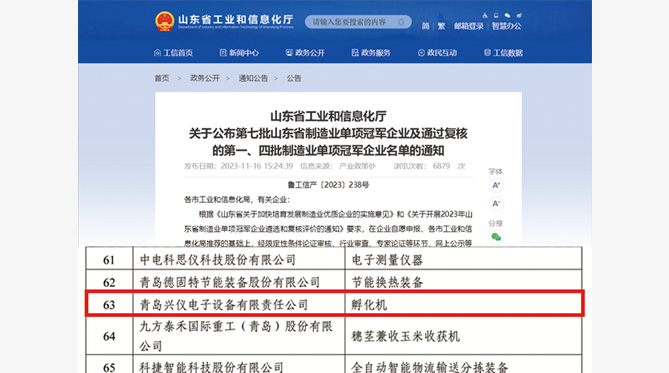The image size is (669, 373).
Task: Click the row number 64 in the table
Action: click(109, 336)
